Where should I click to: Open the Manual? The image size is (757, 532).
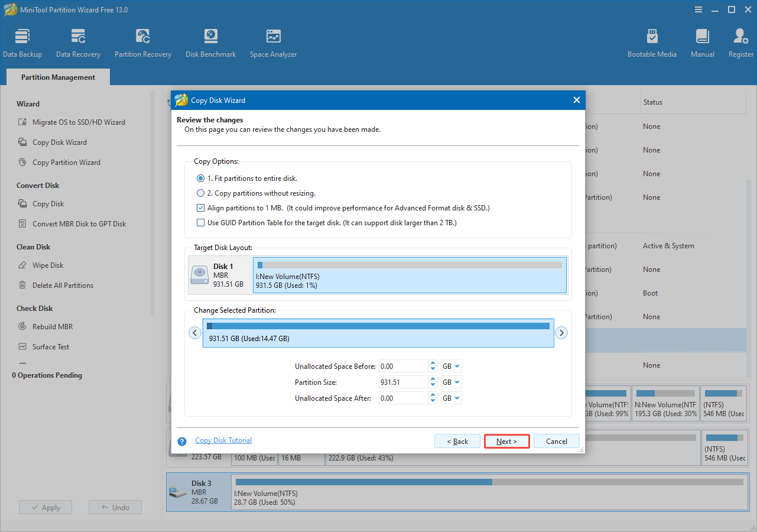coord(702,41)
